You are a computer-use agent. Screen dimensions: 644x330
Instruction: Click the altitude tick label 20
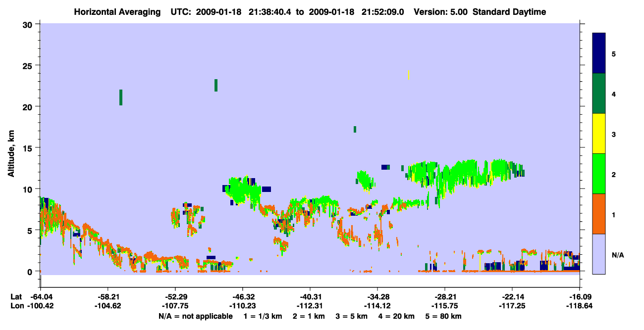pos(28,106)
